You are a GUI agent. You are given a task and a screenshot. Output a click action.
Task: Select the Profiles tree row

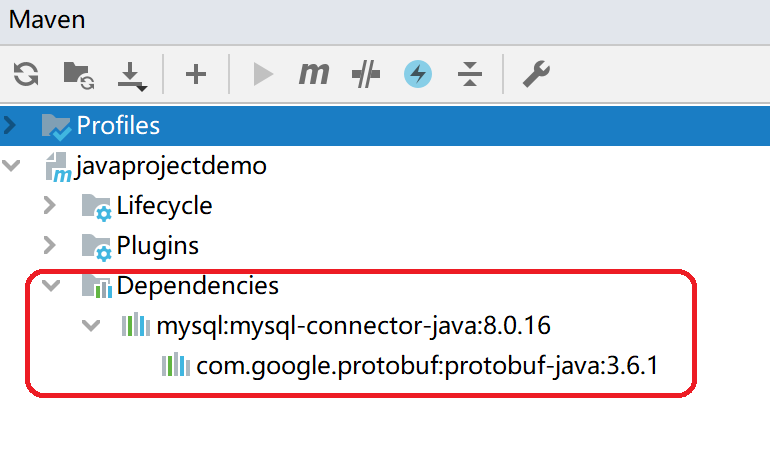point(118,126)
